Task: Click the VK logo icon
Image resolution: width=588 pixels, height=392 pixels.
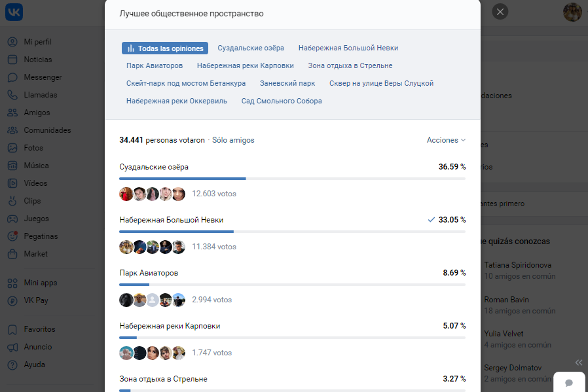Action: (x=14, y=12)
